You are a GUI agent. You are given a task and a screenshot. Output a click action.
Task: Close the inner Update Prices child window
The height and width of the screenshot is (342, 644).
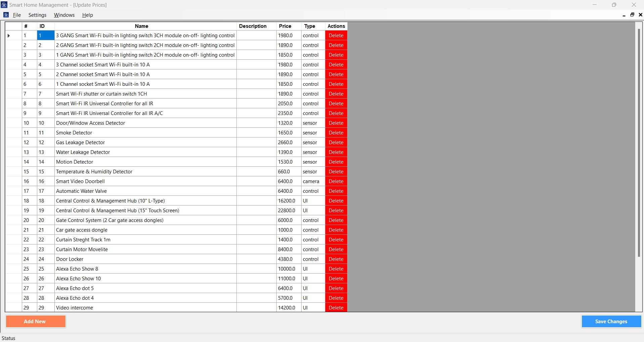(x=640, y=15)
